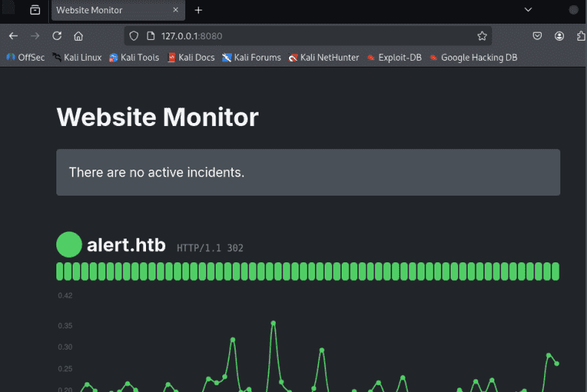Close the Website Monitor tab
Screen dimensions: 587x392
(176, 10)
